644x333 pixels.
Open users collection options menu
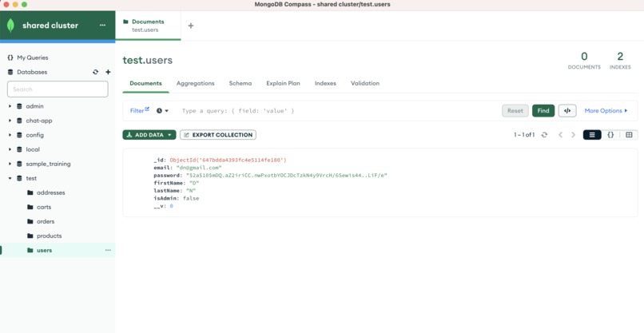[x=108, y=250]
